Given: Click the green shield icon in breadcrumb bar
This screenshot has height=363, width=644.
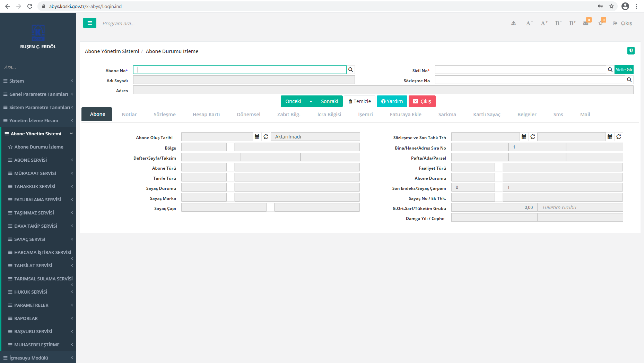Looking at the screenshot, I should 631,51.
